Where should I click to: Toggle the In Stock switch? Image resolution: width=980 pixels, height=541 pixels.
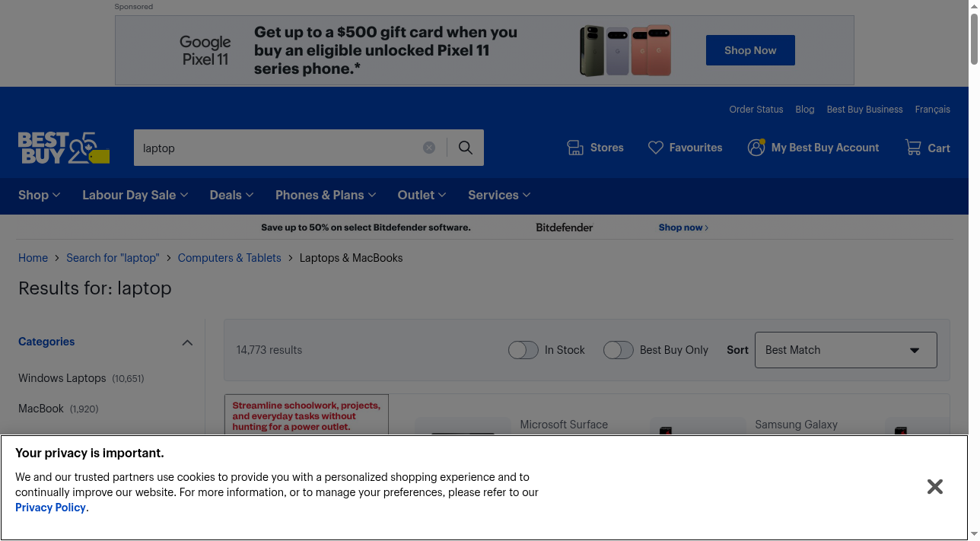pyautogui.click(x=523, y=350)
